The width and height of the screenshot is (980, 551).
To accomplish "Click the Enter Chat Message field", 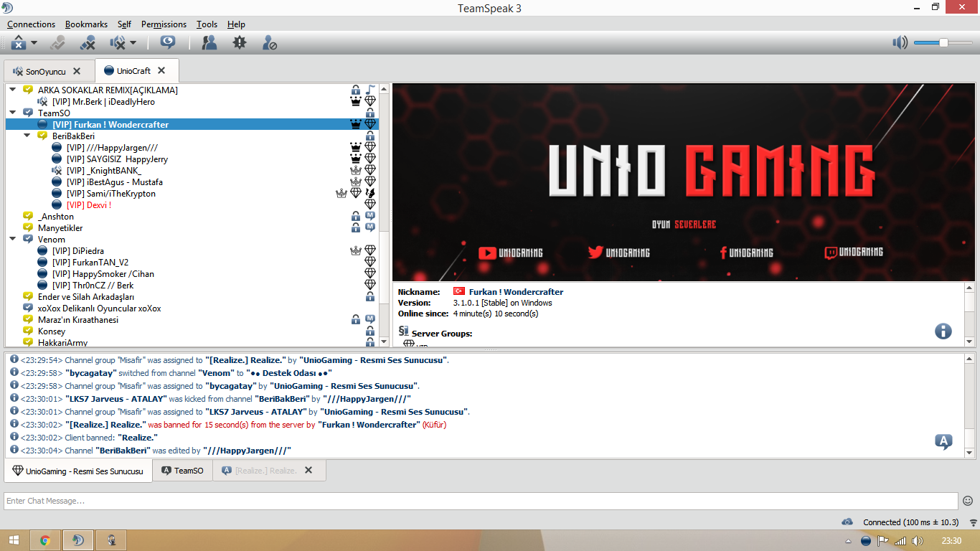I will click(481, 501).
